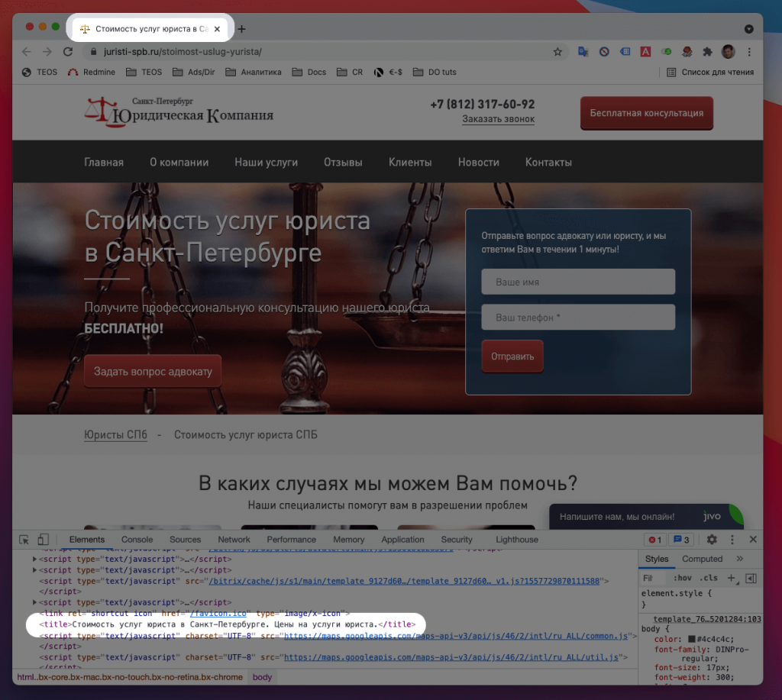Activate the DevTools element inspector icon

pyautogui.click(x=24, y=540)
